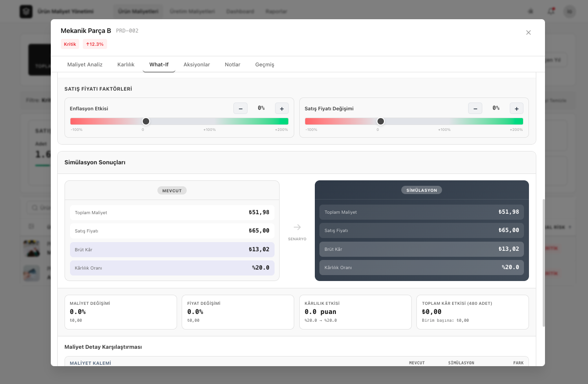Viewport: 588px width, 384px height.
Task: View the Geçmiş tab
Action: pos(264,65)
